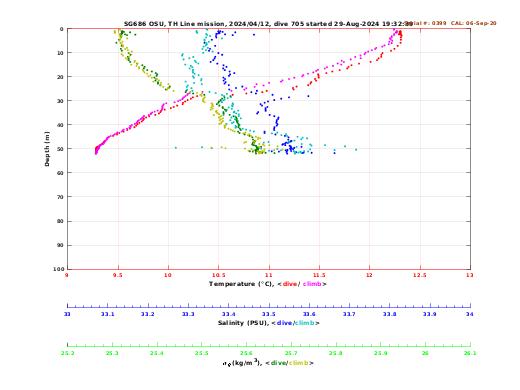Screen dimensions: 520x390
Task: Click depth axis tick label '30'
Action: (60, 101)
